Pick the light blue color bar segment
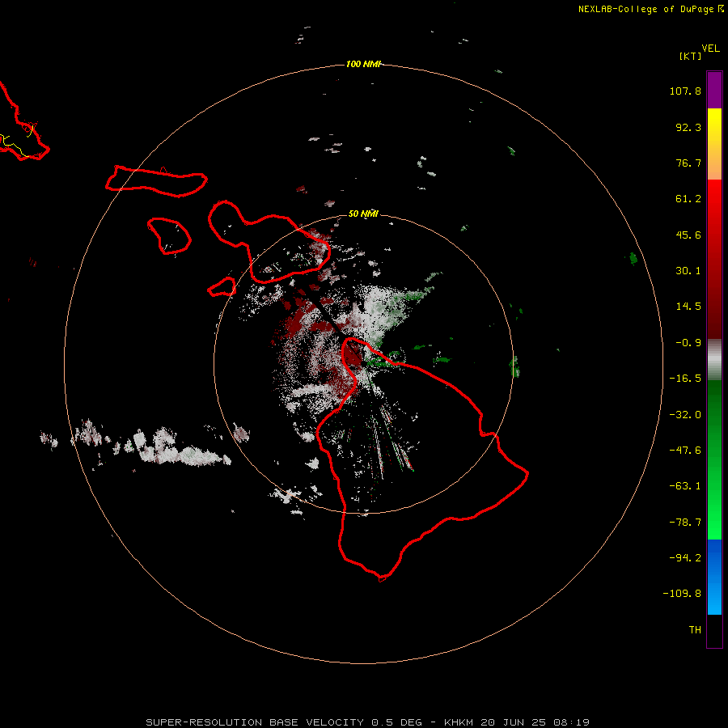Image resolution: width=728 pixels, height=728 pixels. (x=714, y=597)
